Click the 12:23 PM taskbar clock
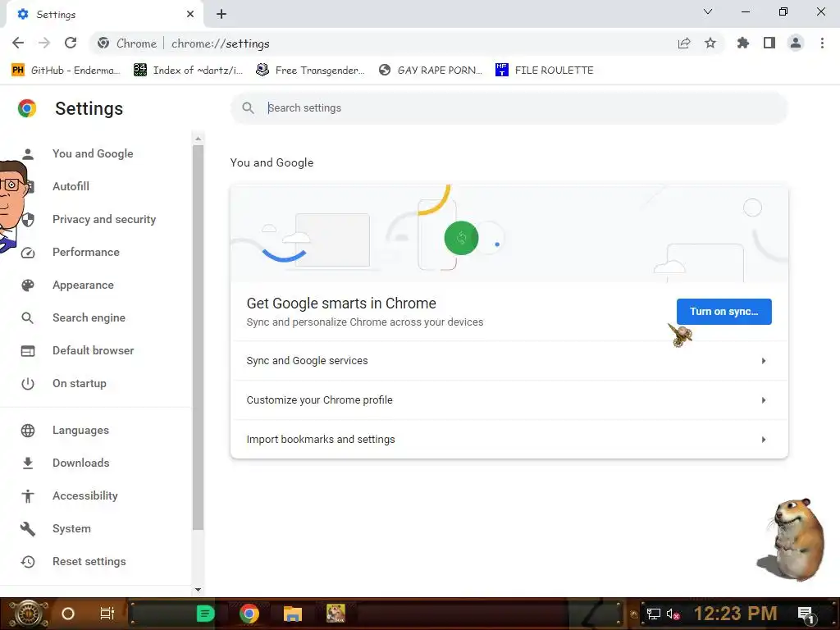Screen dimensions: 840x630 [735, 614]
